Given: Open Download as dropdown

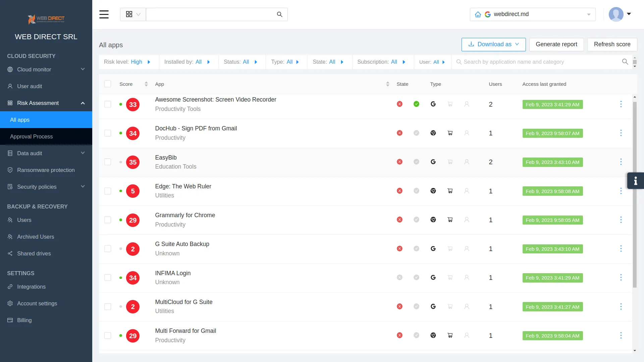Looking at the screenshot, I should [x=493, y=44].
